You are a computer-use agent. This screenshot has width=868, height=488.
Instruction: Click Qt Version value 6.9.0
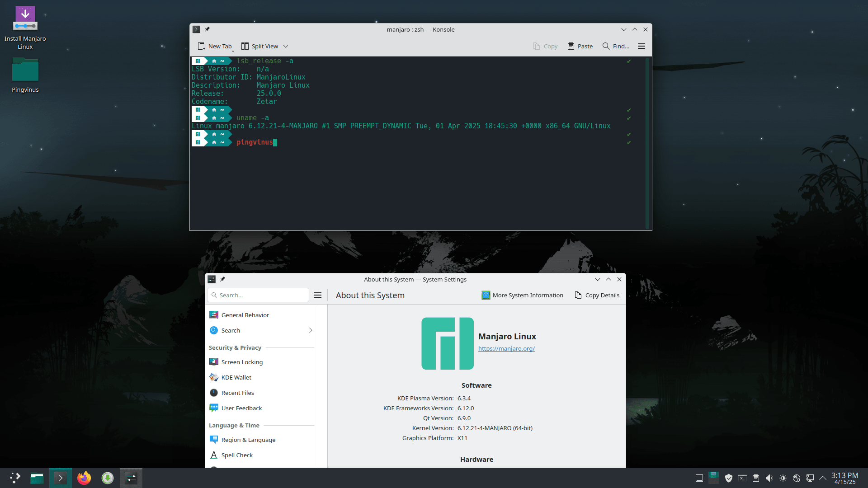click(x=464, y=418)
